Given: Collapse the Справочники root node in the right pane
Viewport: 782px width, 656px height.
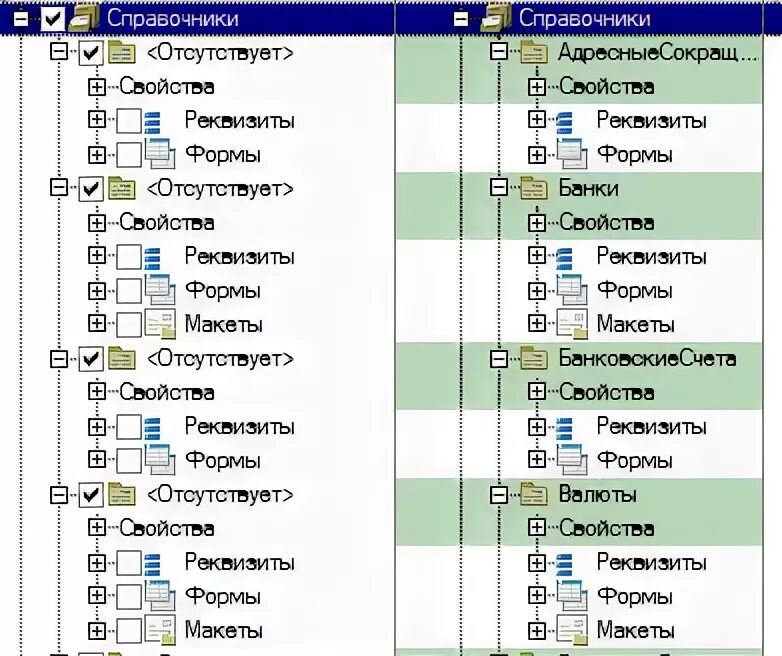Looking at the screenshot, I should 461,19.
